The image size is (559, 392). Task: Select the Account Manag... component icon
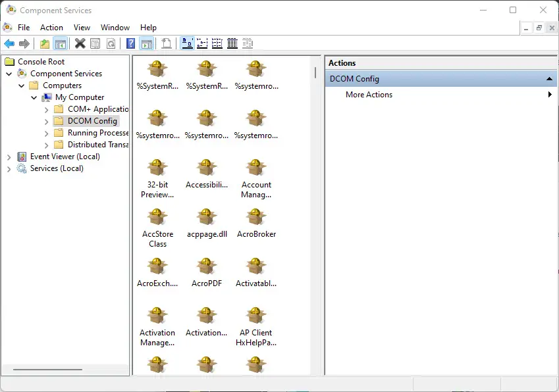pyautogui.click(x=256, y=168)
